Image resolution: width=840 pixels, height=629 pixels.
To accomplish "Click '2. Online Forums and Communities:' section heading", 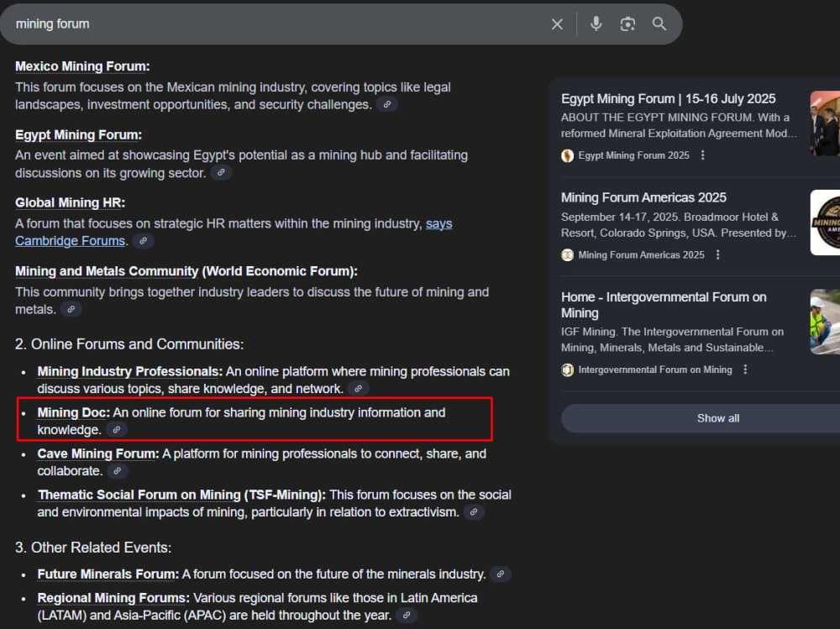I will (129, 344).
